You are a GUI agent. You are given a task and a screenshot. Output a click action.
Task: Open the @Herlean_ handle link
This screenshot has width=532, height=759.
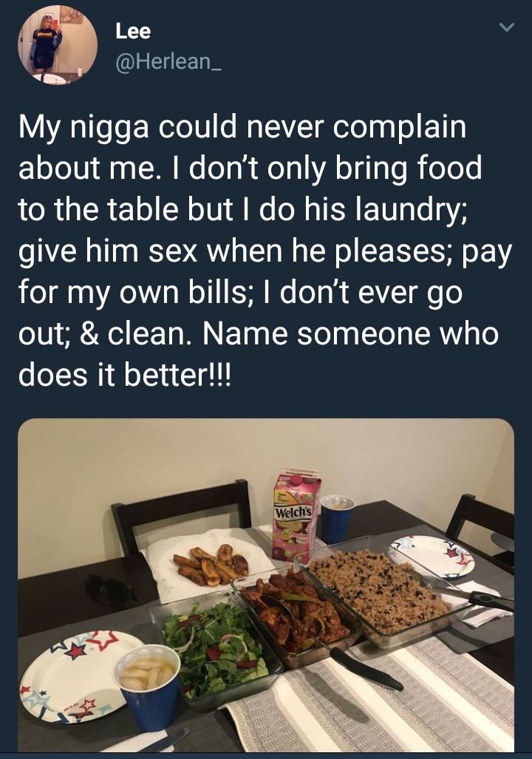168,61
